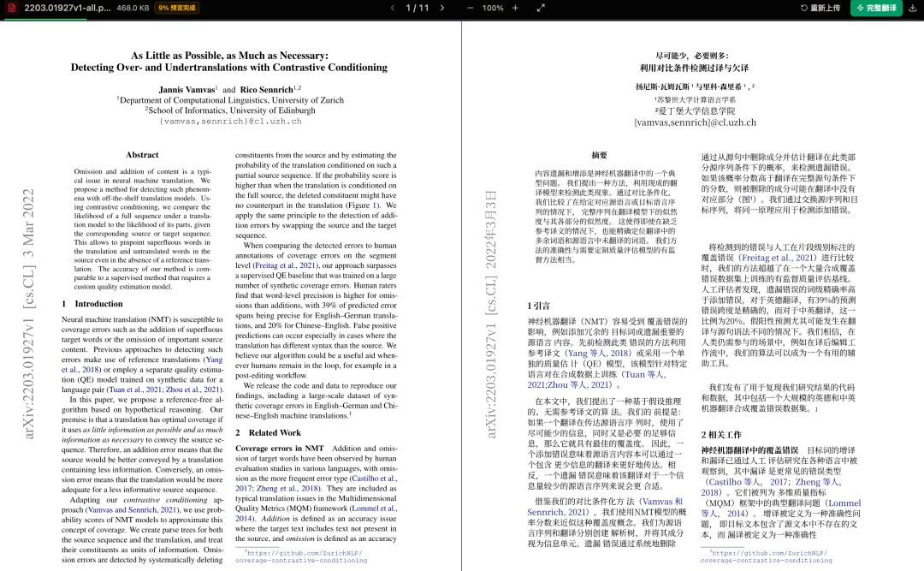The image size is (924, 571).
Task: Click the 1 / 11 page indicator
Action: click(418, 8)
